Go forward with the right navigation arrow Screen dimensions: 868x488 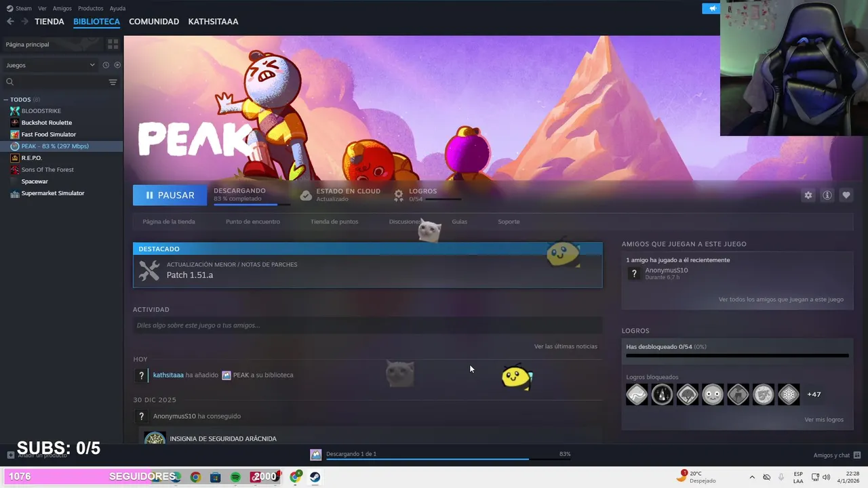click(24, 22)
